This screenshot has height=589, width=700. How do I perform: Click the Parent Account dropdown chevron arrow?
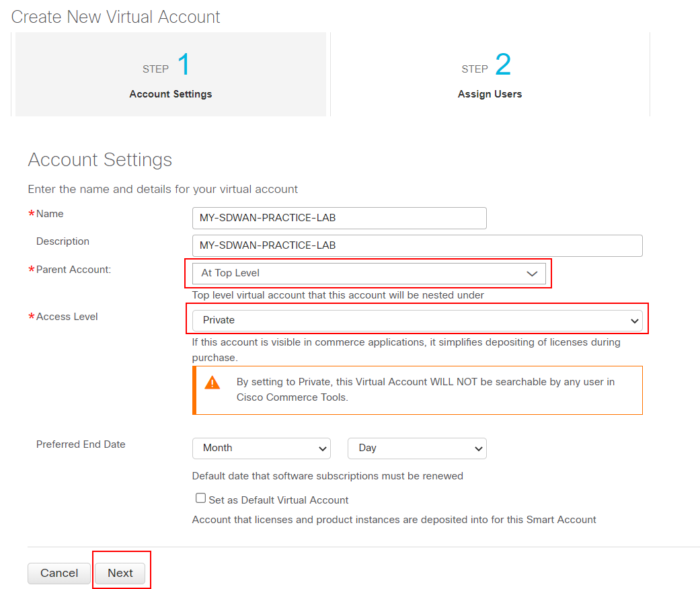pos(532,274)
